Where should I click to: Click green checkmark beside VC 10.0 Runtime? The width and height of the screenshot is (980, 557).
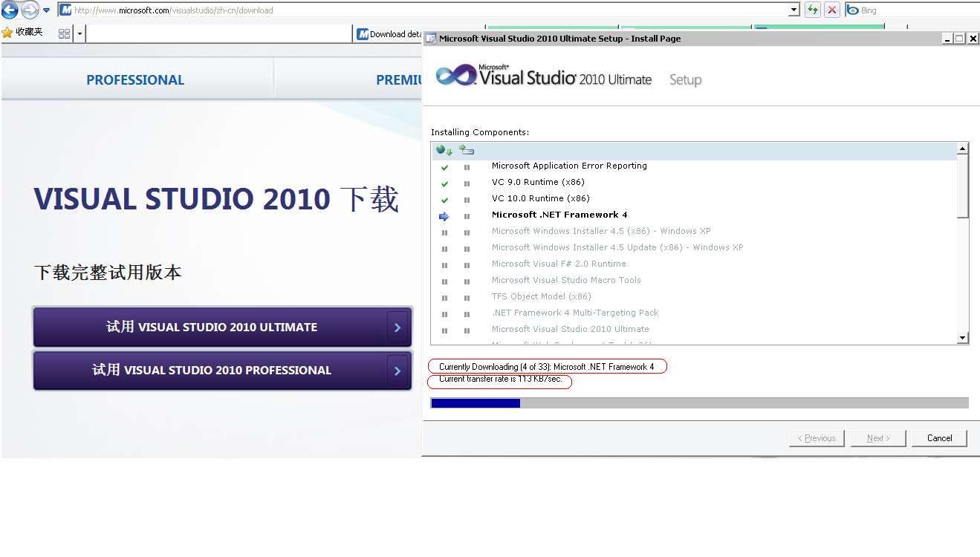click(444, 200)
